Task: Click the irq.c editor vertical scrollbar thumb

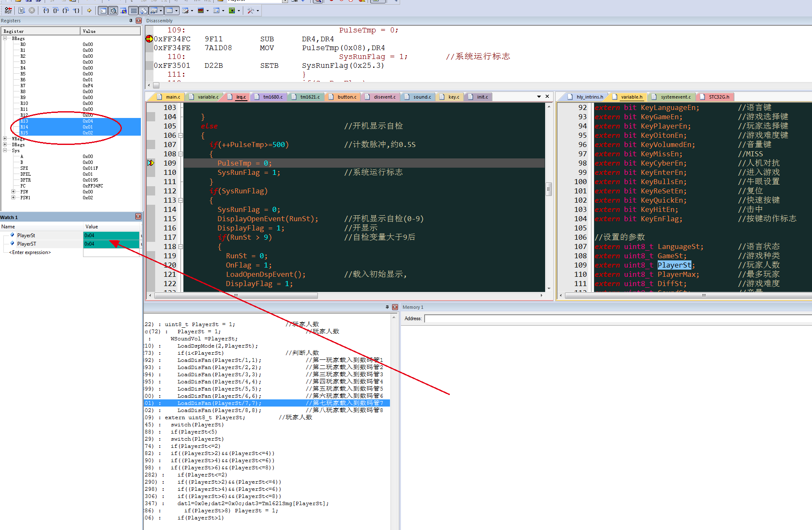Action: [549, 188]
